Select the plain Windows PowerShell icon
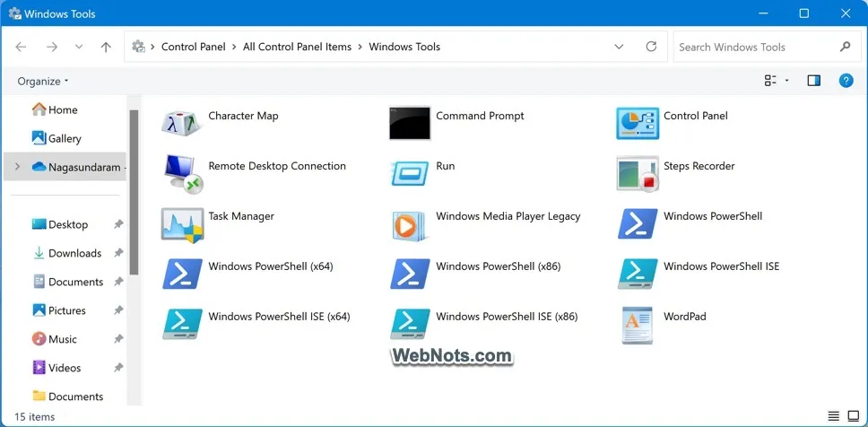 (638, 223)
